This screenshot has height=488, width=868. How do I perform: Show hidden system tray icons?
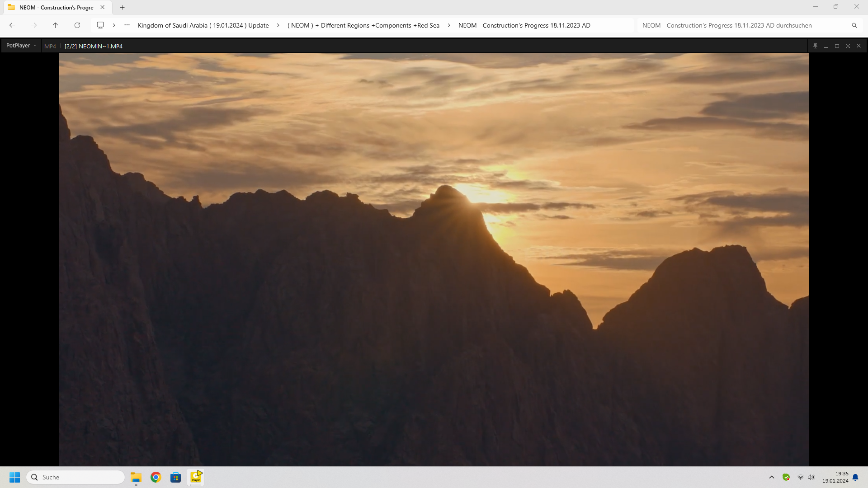point(772,477)
